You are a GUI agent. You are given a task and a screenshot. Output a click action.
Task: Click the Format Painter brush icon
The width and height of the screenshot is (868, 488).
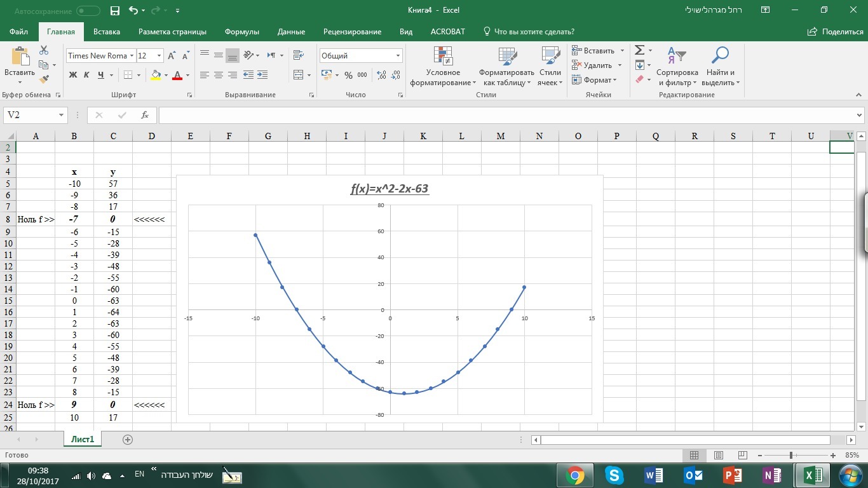click(x=44, y=79)
